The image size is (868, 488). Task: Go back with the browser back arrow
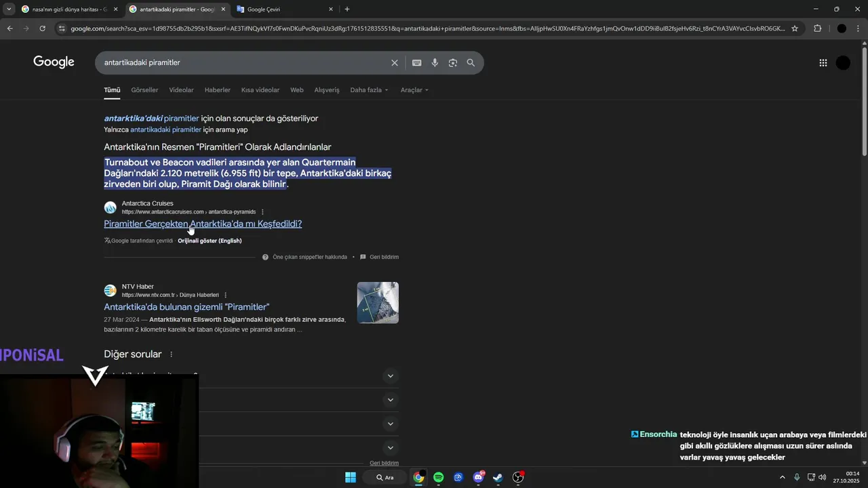tap(9, 28)
